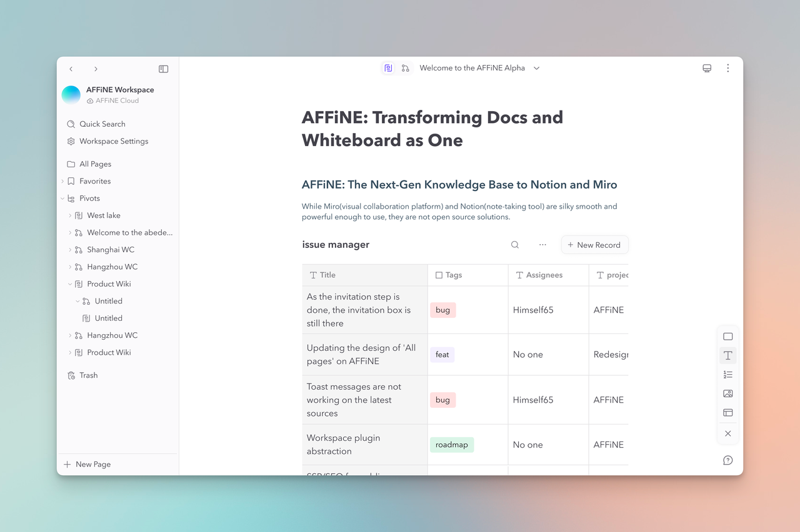Select the rectangle frame tool
Screen dimensions: 800x532
pos(727,337)
